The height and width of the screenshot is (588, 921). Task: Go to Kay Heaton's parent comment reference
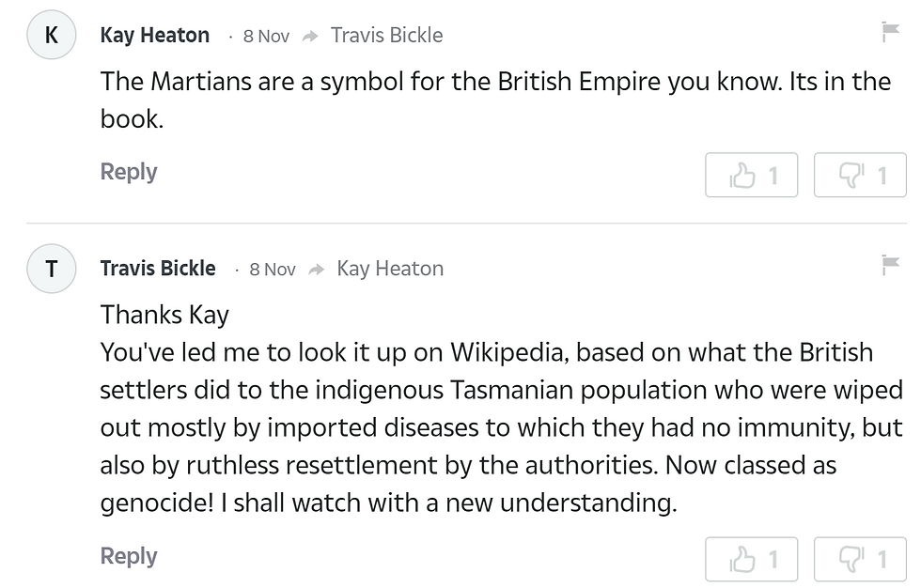[x=390, y=269]
